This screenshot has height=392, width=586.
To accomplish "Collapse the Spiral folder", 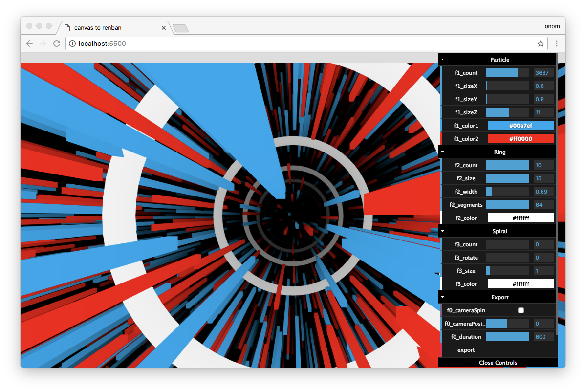I will [x=497, y=231].
